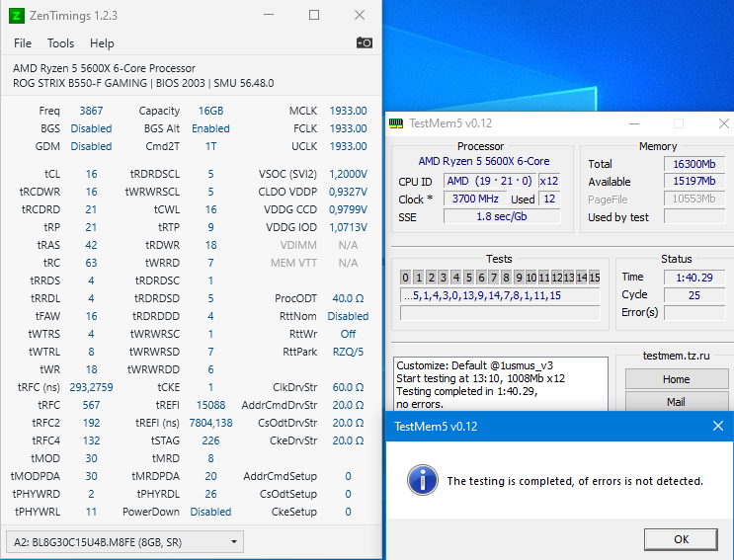Screen dimensions: 734x560
Task: Select test number 7 box in TestMem5
Action: pos(493,278)
